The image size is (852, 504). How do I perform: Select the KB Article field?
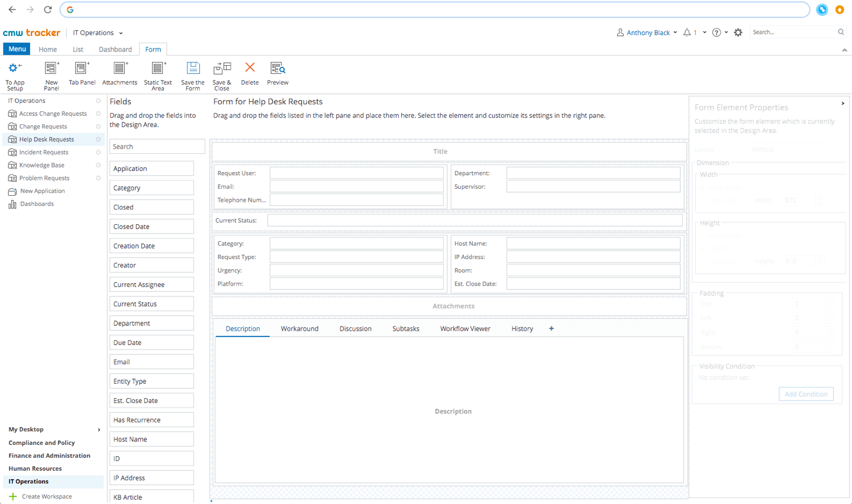point(151,497)
